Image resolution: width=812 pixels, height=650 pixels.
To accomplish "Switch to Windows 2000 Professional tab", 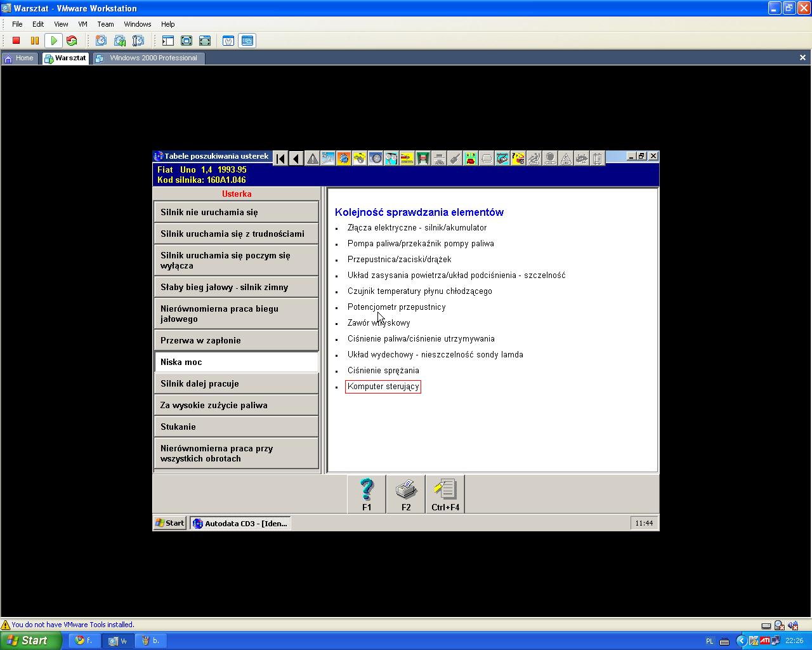I will click(148, 58).
